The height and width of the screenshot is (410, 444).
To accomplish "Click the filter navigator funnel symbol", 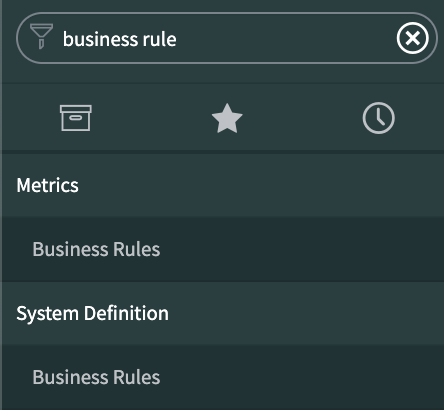I will [41, 36].
